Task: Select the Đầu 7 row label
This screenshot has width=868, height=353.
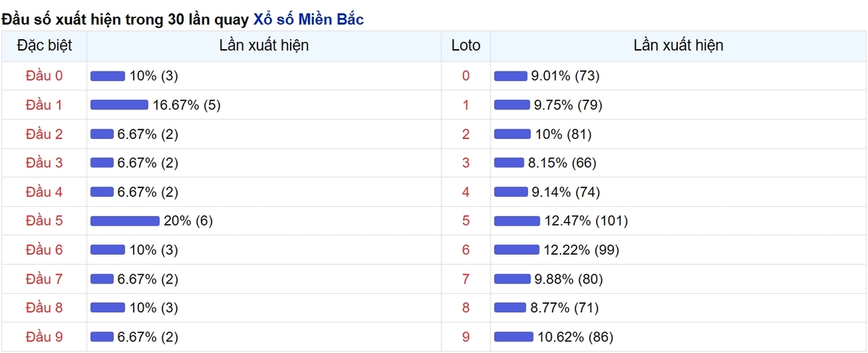Action: 44,278
